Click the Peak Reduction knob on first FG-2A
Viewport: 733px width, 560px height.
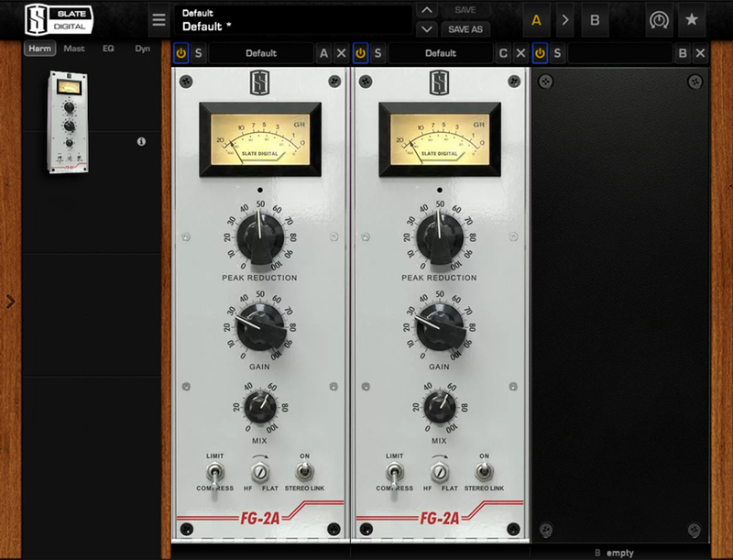coord(260,238)
